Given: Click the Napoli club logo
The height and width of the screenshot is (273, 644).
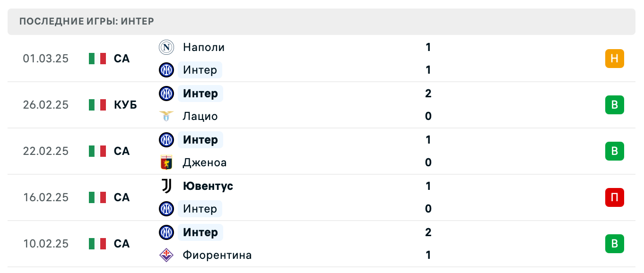Looking at the screenshot, I should 166,47.
